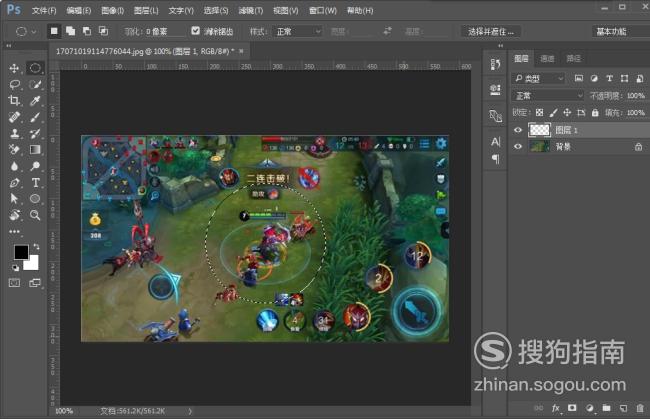This screenshot has width=650, height=419.
Task: Select the Hand tool
Action: click(14, 215)
